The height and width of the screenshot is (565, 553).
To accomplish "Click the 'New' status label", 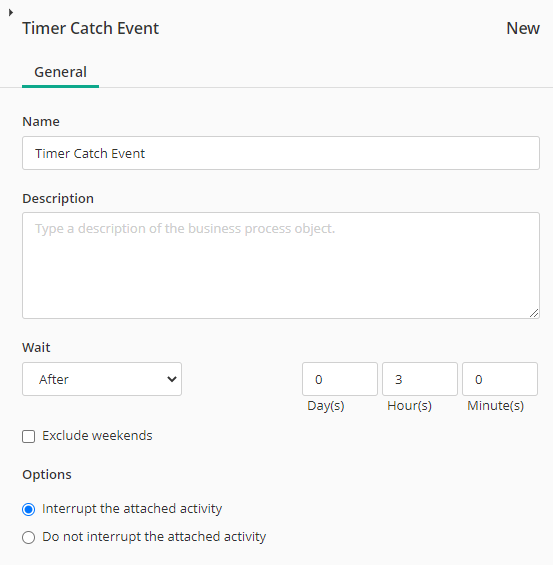I will (x=523, y=28).
